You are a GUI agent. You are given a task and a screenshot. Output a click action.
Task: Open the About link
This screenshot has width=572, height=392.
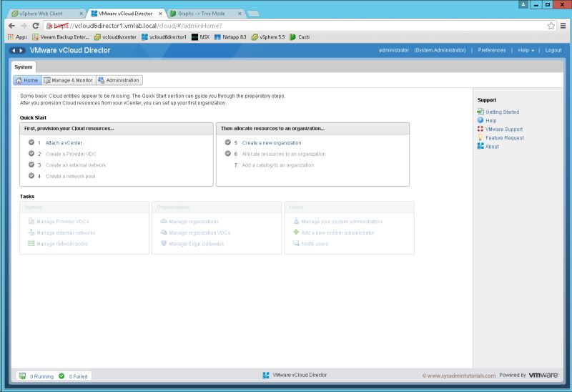tap(488, 147)
